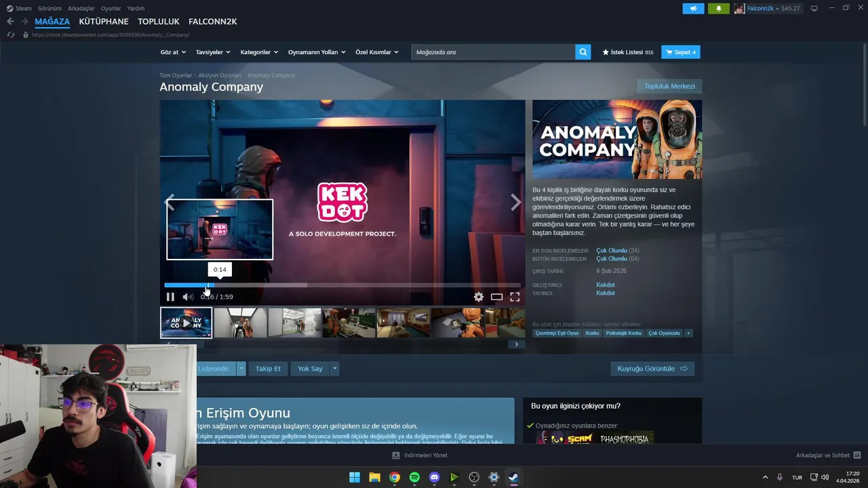
Task: Add tag with plus button
Action: click(x=688, y=333)
